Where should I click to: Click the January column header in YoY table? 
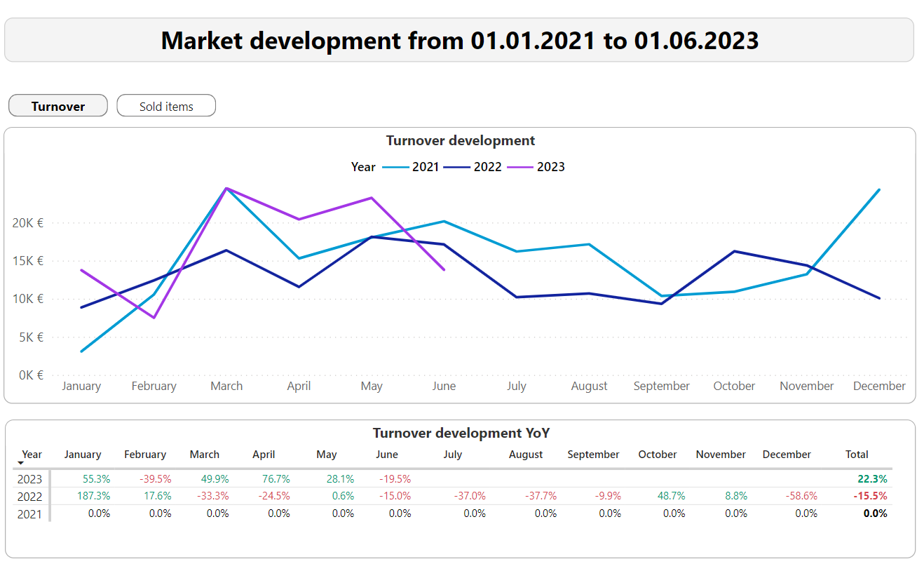[83, 455]
